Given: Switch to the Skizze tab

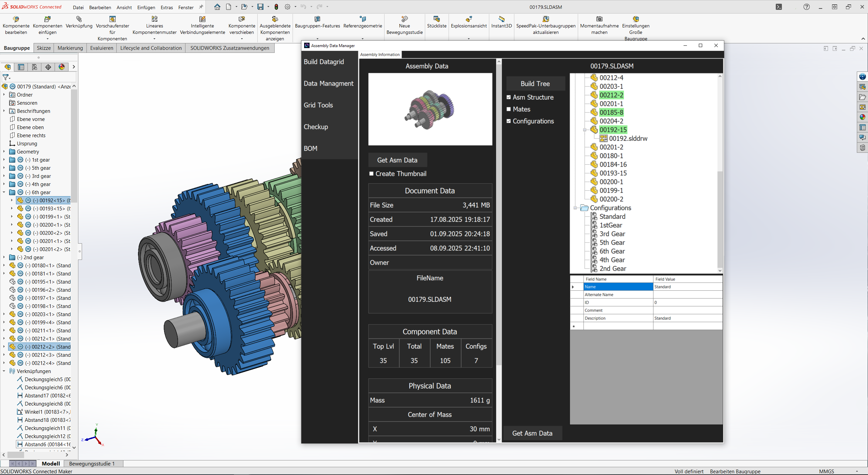Looking at the screenshot, I should coord(44,48).
